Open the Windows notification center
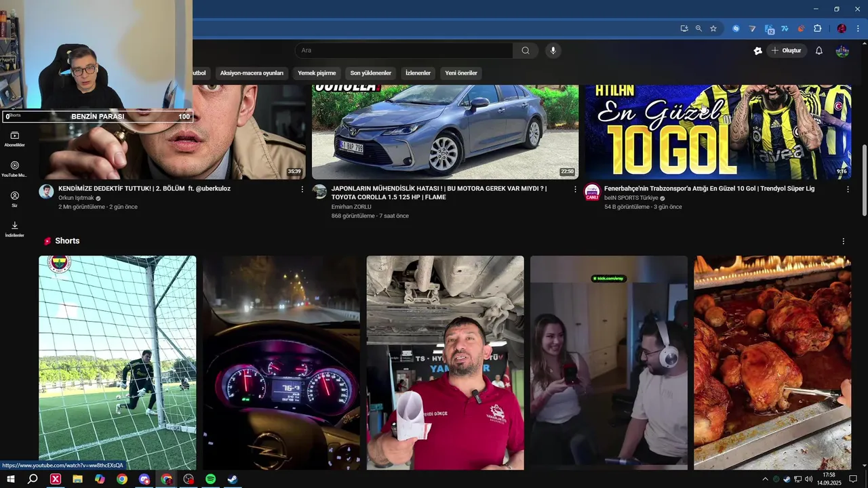 [x=854, y=479]
